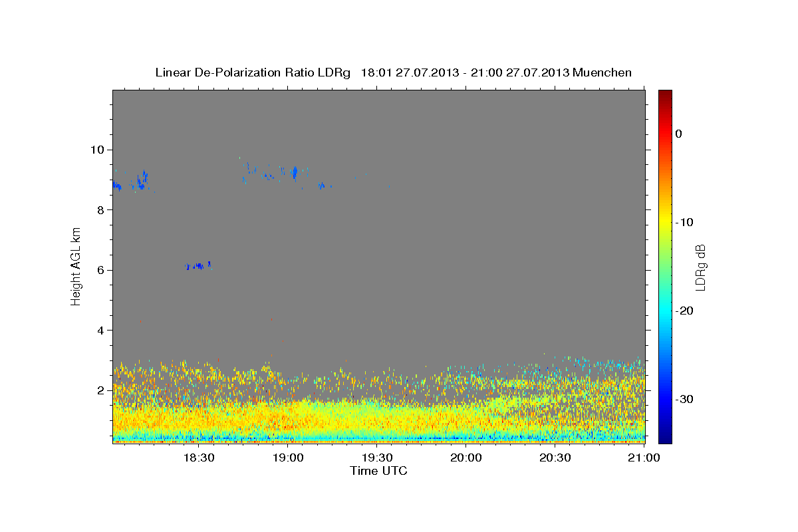
Task: Click the dark blue bottom of the colorbar
Action: [665, 436]
